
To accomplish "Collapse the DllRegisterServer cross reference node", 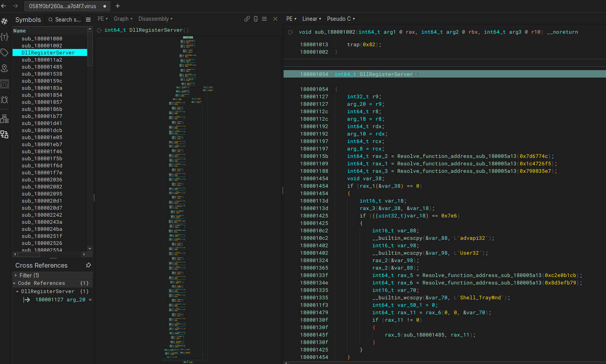I will [x=17, y=292].
